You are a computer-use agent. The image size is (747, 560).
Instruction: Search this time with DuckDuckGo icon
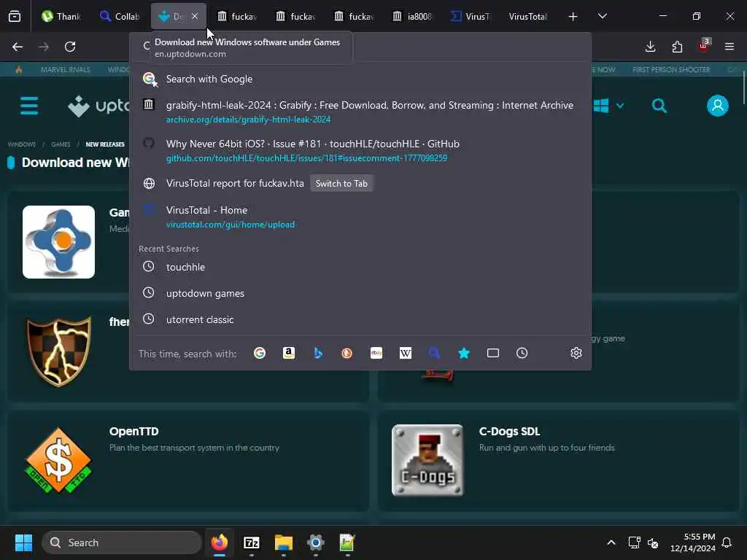click(347, 354)
